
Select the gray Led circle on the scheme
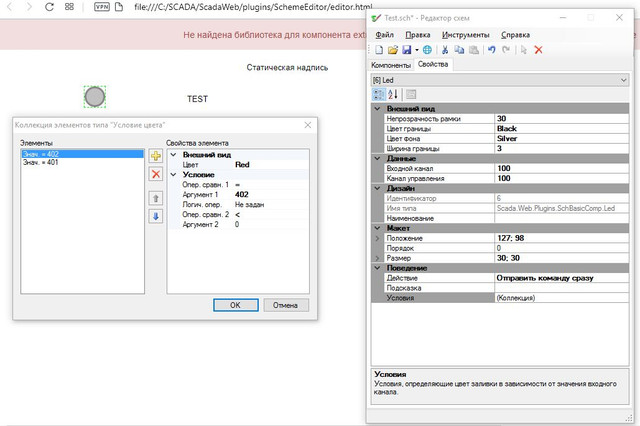[95, 97]
